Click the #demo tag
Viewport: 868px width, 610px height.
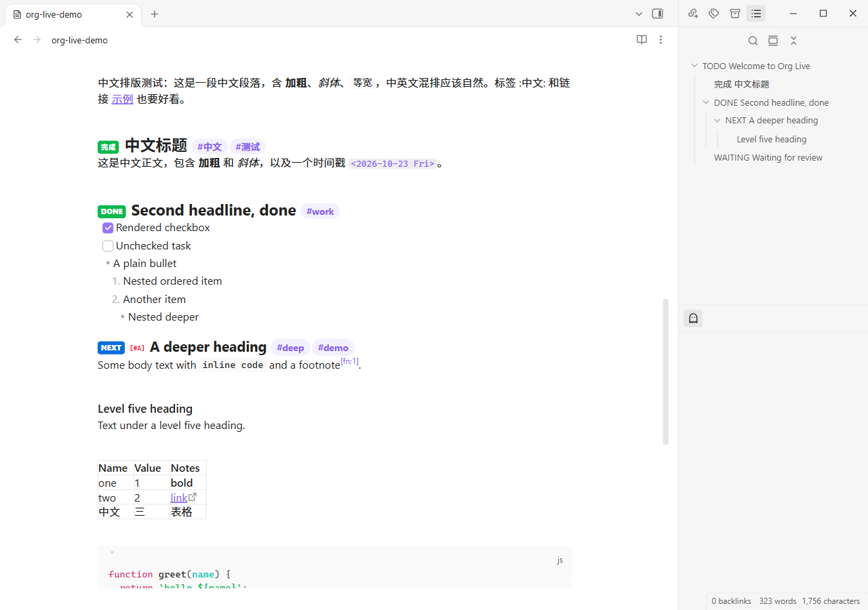coord(333,348)
